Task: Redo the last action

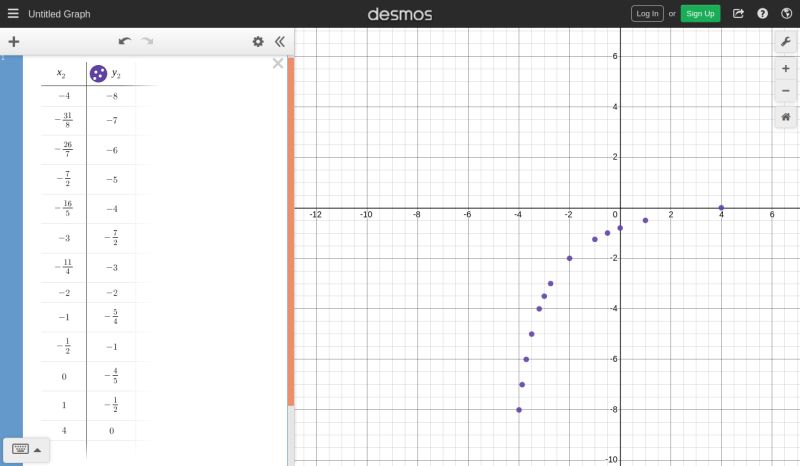Action: [x=147, y=41]
